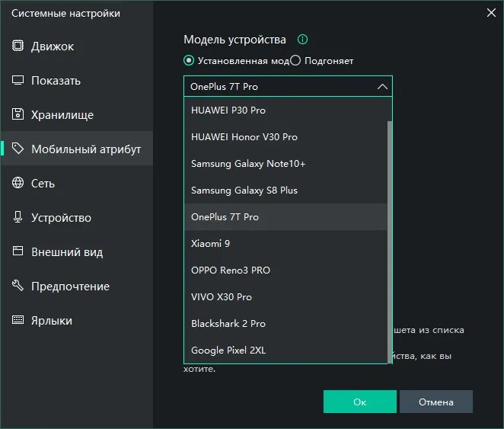Screen dimensions: 504x429
Task: Click the info icon next to Модель устройства
Action: tap(302, 40)
